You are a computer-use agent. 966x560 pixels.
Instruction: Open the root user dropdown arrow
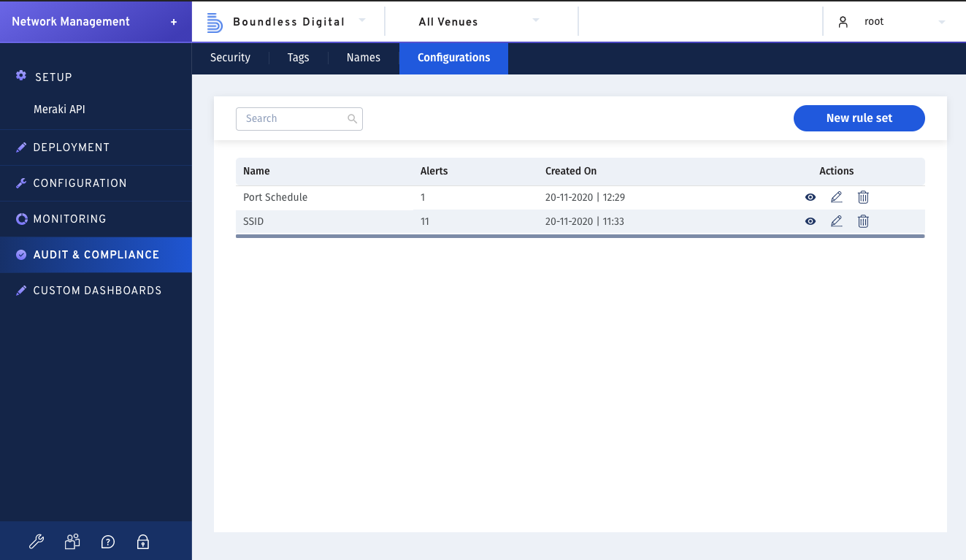click(942, 22)
